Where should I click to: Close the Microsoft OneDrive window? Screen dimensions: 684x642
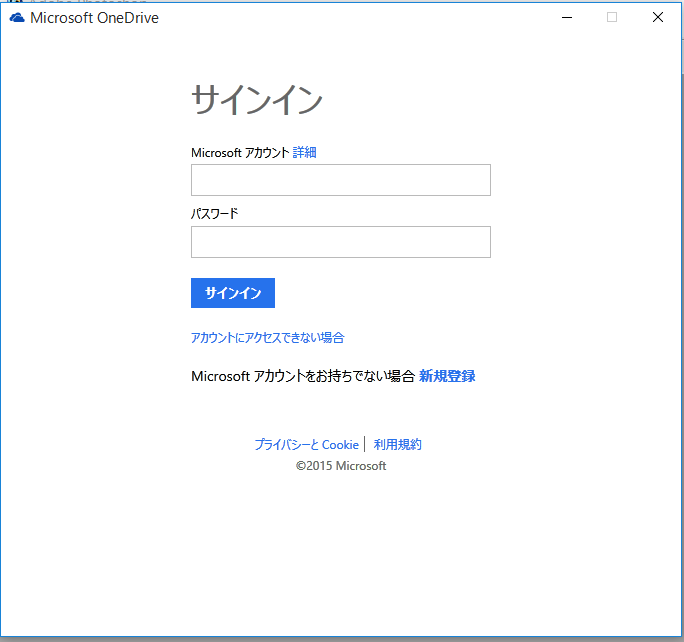click(x=658, y=17)
